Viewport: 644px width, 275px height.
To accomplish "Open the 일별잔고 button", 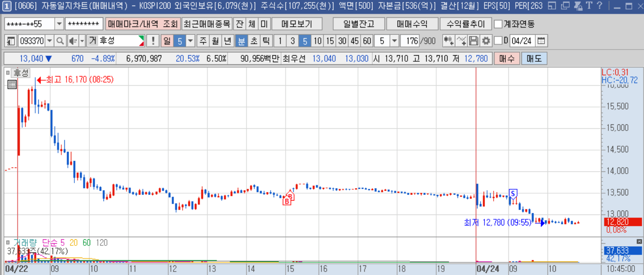I will click(359, 24).
